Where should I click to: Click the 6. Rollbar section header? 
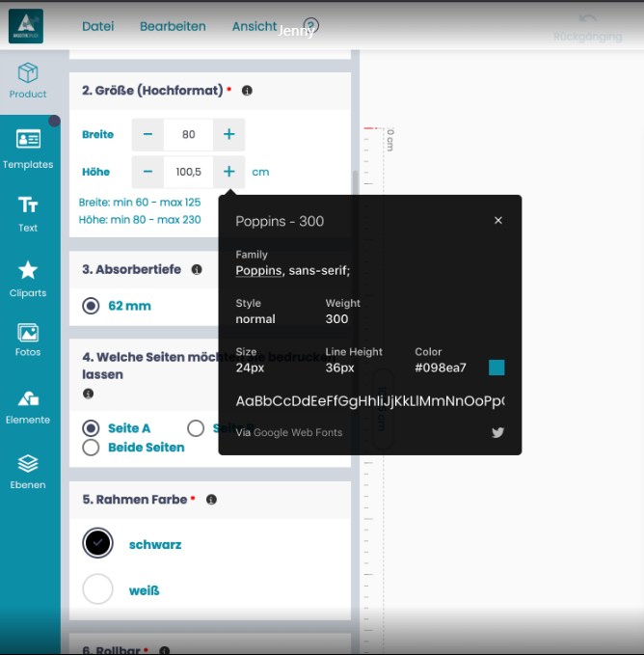coord(210,644)
